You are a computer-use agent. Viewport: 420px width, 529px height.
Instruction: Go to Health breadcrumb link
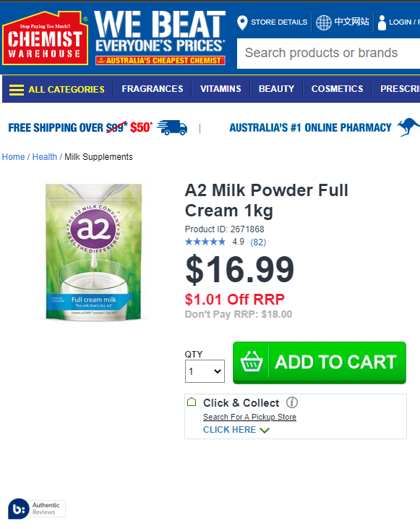pyautogui.click(x=45, y=157)
